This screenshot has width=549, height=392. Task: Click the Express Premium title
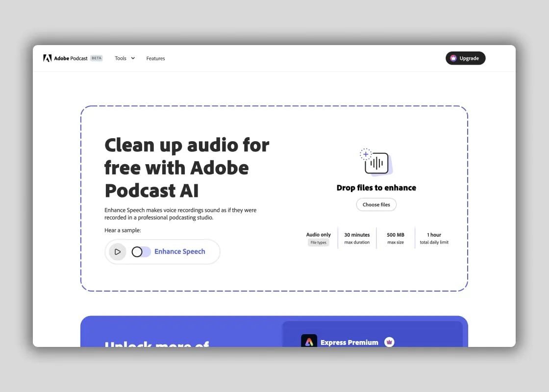pos(349,343)
